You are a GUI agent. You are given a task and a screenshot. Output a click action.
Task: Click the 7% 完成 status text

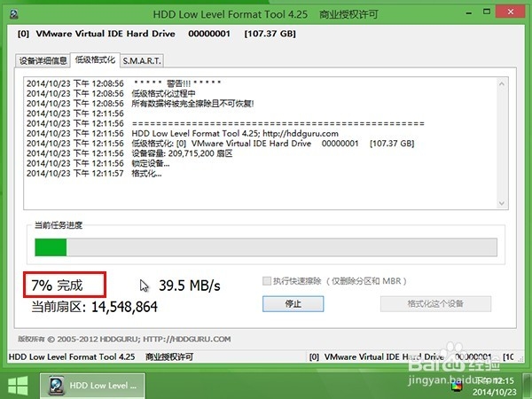tap(57, 286)
